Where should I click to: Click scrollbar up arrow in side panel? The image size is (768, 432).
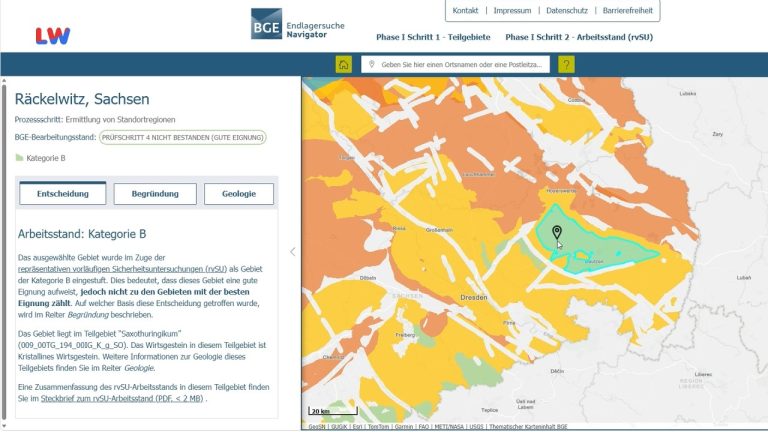coord(4,80)
